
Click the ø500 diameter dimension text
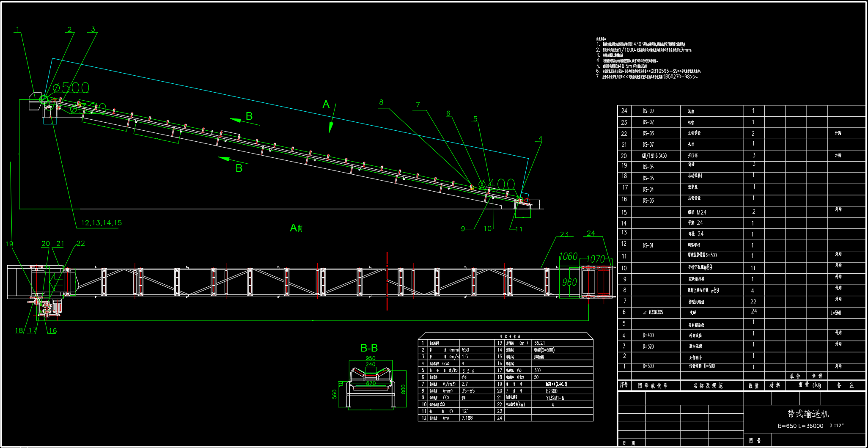71,88
